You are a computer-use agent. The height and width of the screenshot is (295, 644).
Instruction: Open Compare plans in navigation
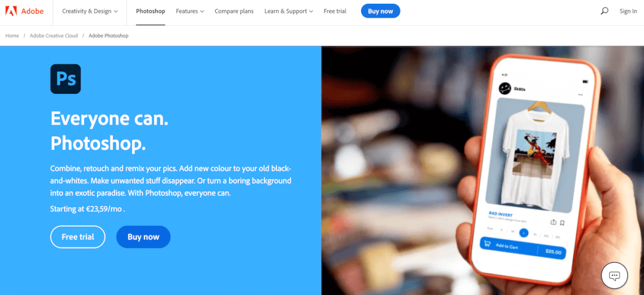click(234, 11)
